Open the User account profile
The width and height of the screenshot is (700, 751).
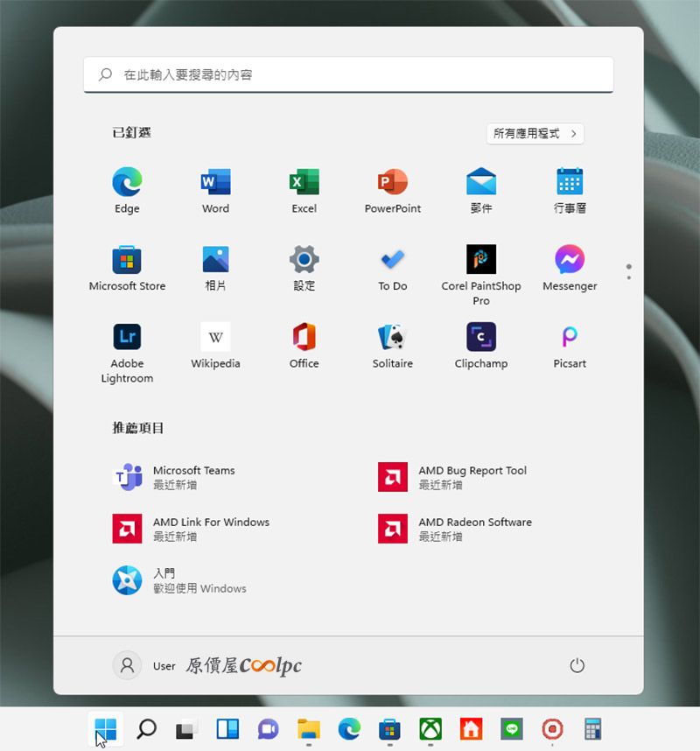[x=144, y=665]
